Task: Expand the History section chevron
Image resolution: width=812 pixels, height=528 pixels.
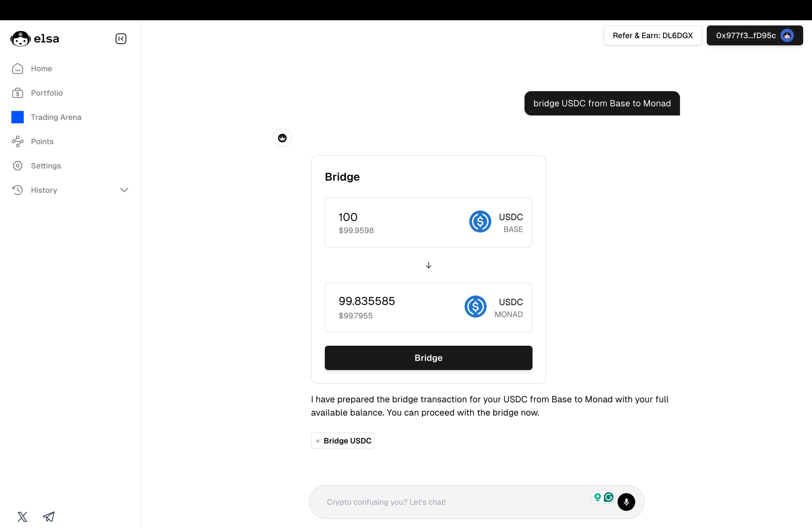Action: click(x=124, y=190)
